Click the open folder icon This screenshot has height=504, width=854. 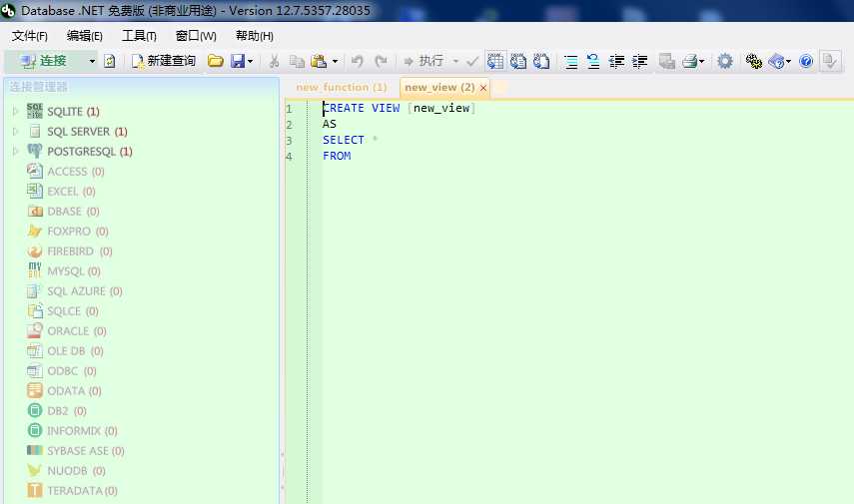pyautogui.click(x=216, y=61)
